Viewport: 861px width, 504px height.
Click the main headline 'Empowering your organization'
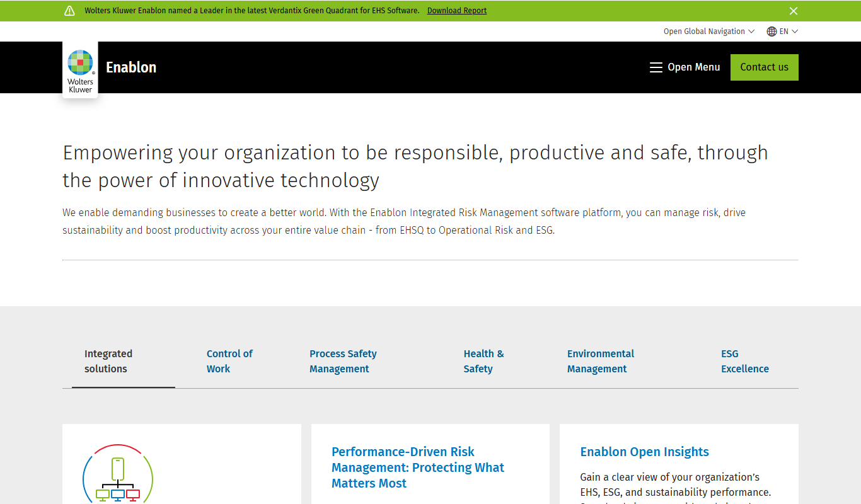[x=415, y=166]
